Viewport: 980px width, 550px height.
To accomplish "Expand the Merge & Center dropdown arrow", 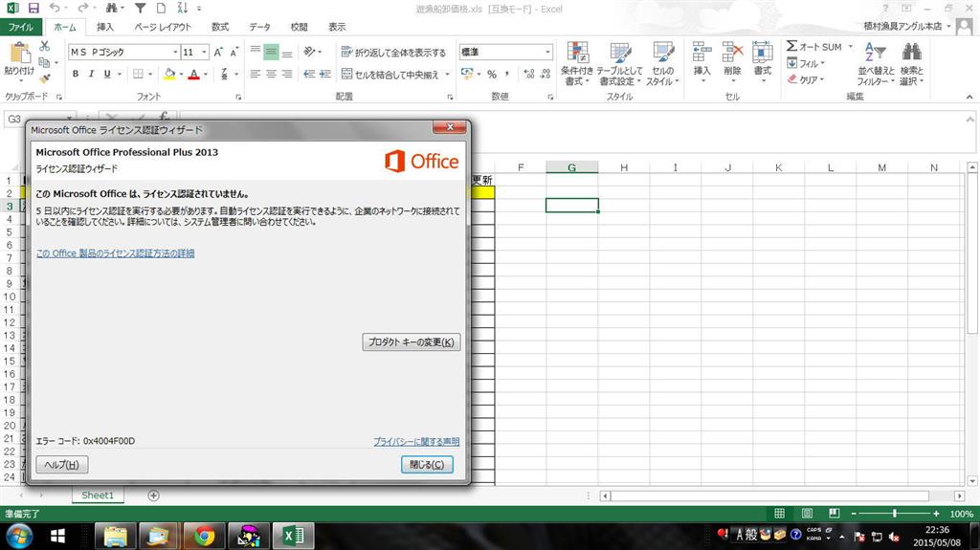I will [x=448, y=75].
